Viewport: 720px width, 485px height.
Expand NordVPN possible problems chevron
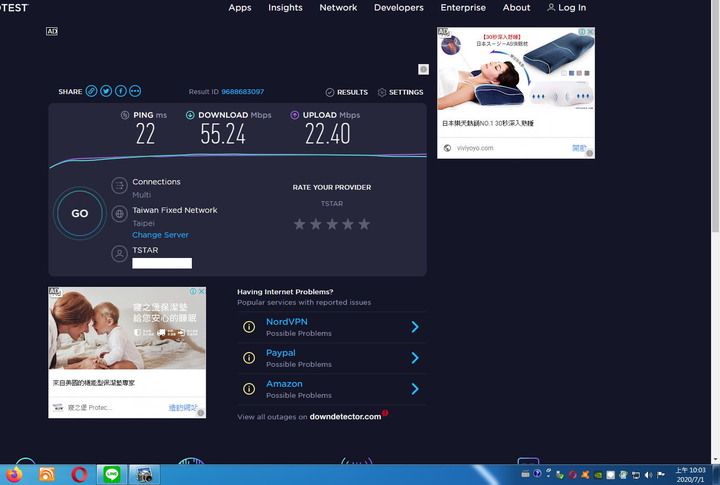pos(415,327)
